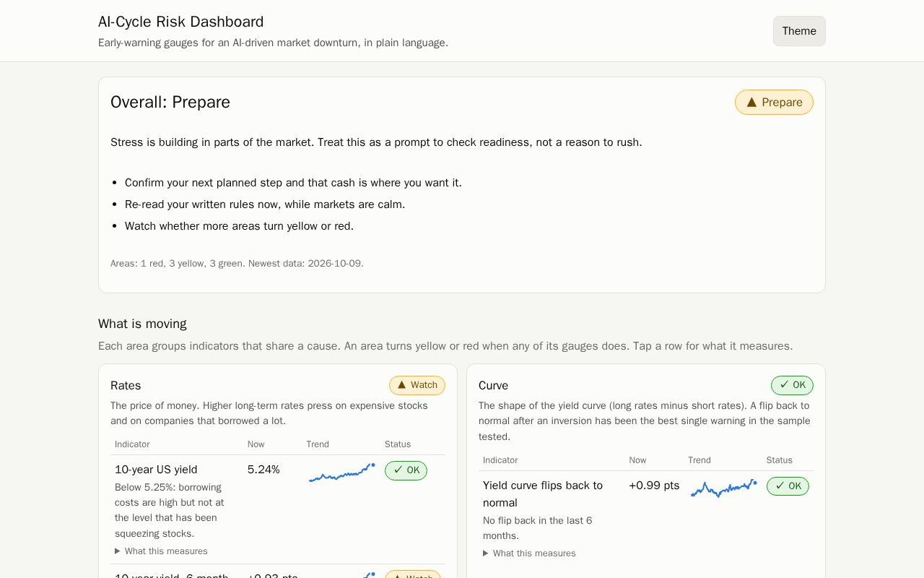
Task: Click 'Stress is building in parts of the market' text
Action: [x=376, y=142]
